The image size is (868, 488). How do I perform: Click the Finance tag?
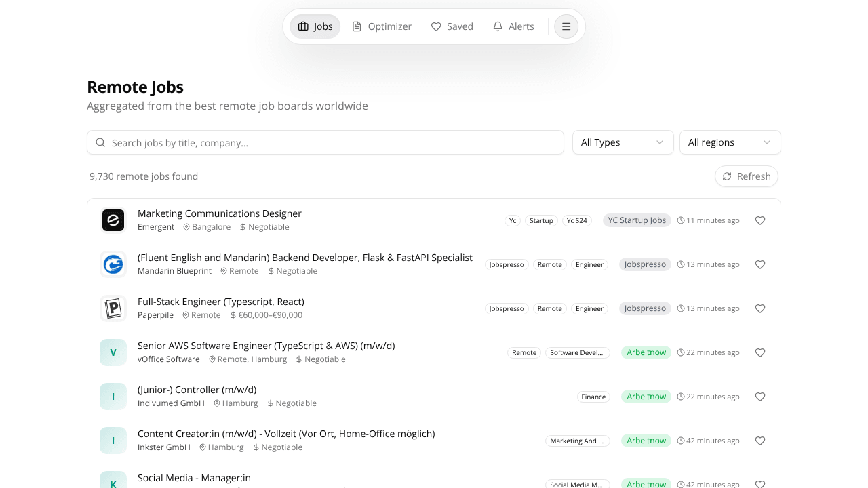[x=593, y=396]
